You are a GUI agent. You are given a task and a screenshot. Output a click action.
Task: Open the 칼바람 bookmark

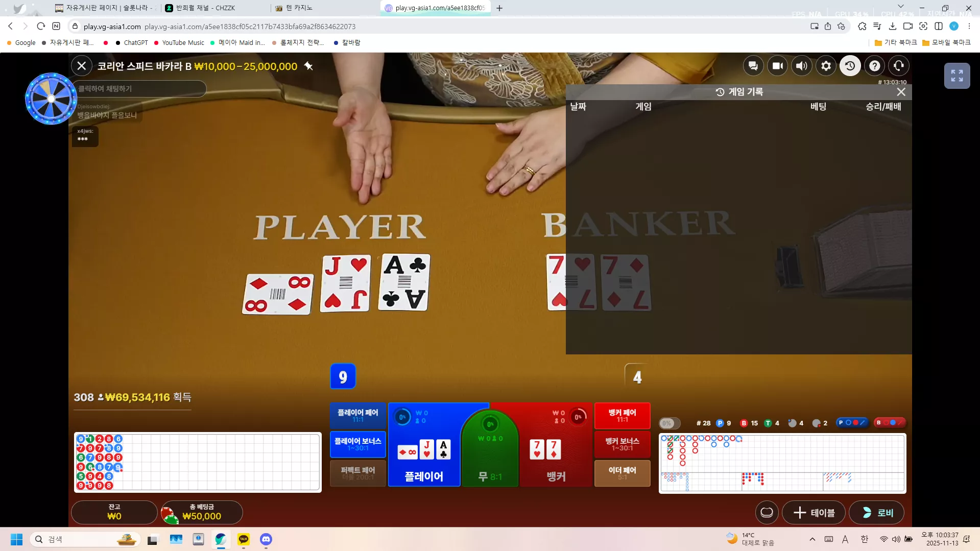[x=347, y=43]
